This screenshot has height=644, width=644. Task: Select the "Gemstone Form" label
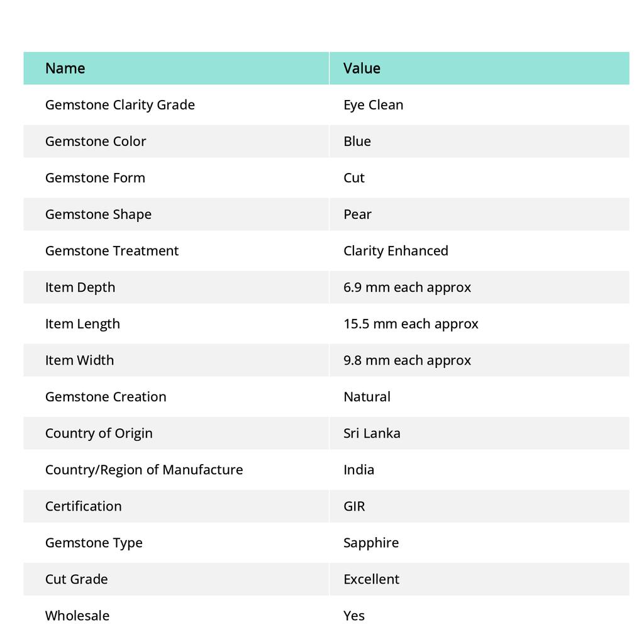pyautogui.click(x=95, y=178)
